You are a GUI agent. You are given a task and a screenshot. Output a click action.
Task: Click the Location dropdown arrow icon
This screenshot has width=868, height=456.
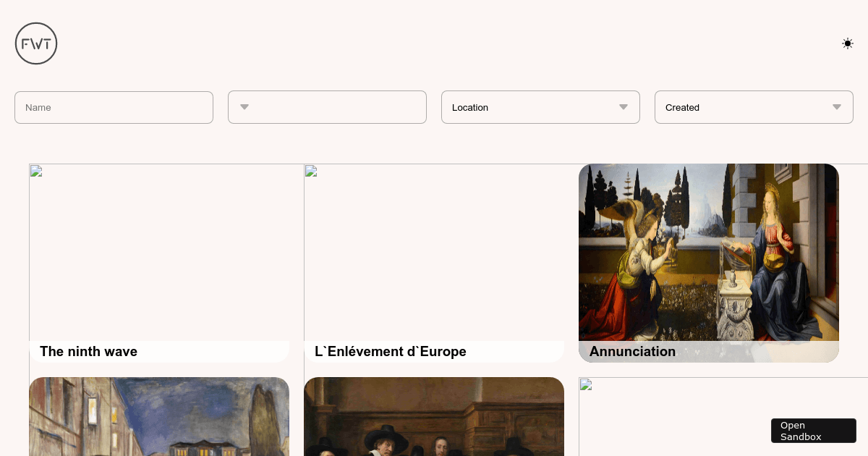click(x=624, y=107)
